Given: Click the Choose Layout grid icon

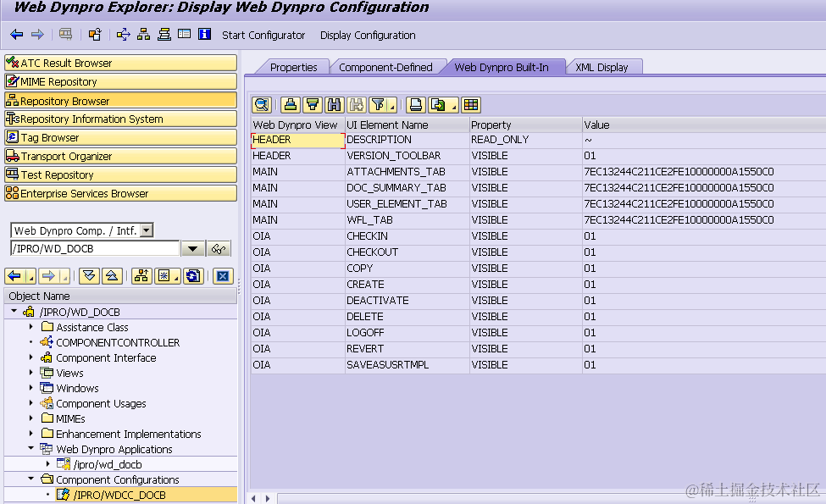Looking at the screenshot, I should pyautogui.click(x=471, y=105).
